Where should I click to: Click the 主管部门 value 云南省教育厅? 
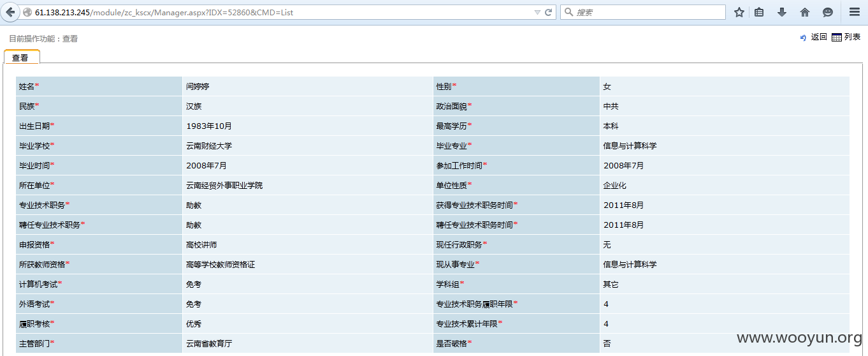click(x=209, y=343)
